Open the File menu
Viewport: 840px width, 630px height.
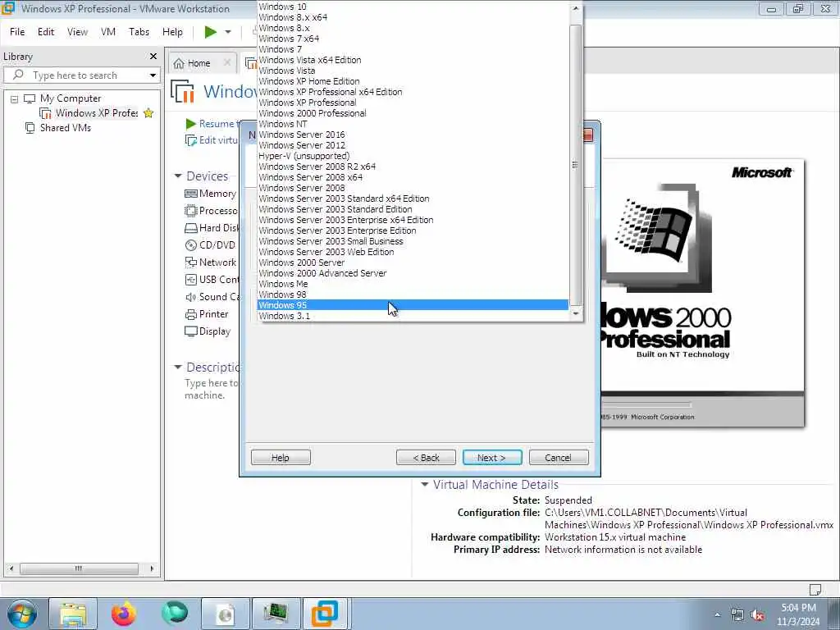pos(17,32)
